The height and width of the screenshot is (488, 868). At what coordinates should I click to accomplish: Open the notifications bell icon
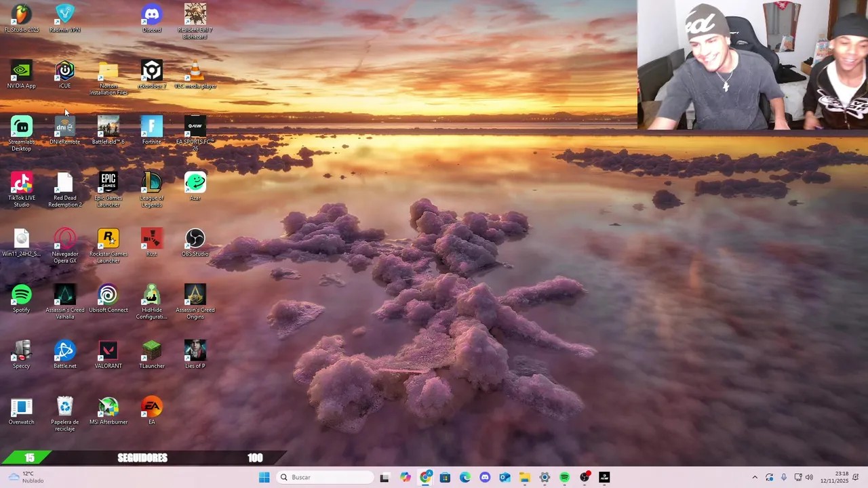(x=856, y=477)
